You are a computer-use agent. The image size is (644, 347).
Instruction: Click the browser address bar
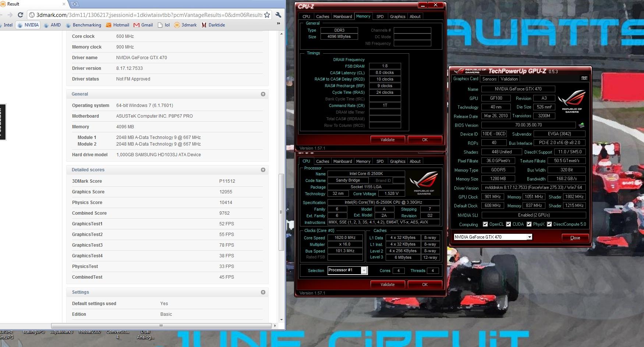pos(147,15)
